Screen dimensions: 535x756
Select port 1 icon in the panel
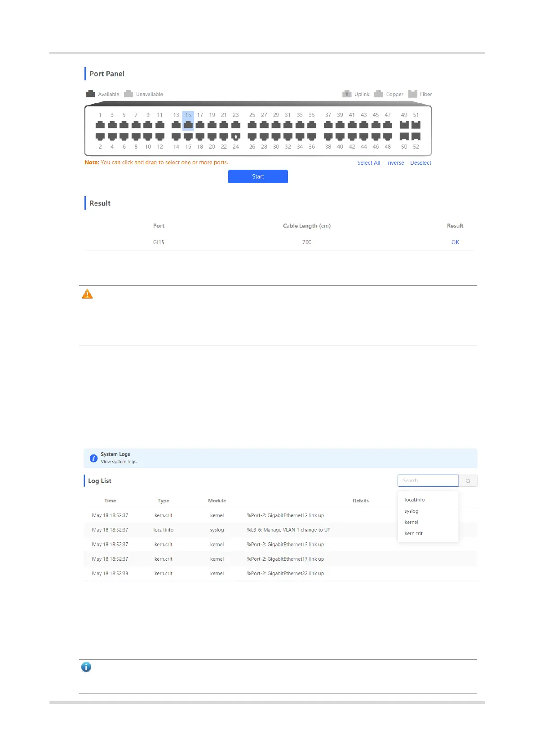[100, 124]
